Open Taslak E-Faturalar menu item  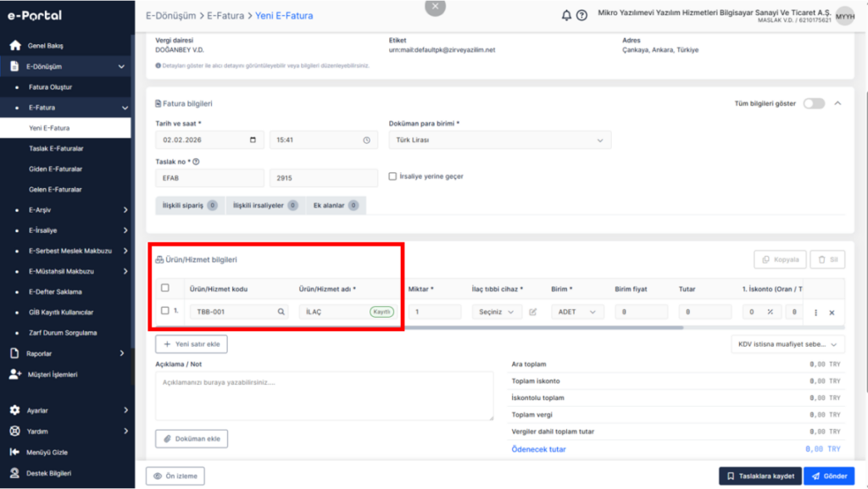[x=56, y=148]
